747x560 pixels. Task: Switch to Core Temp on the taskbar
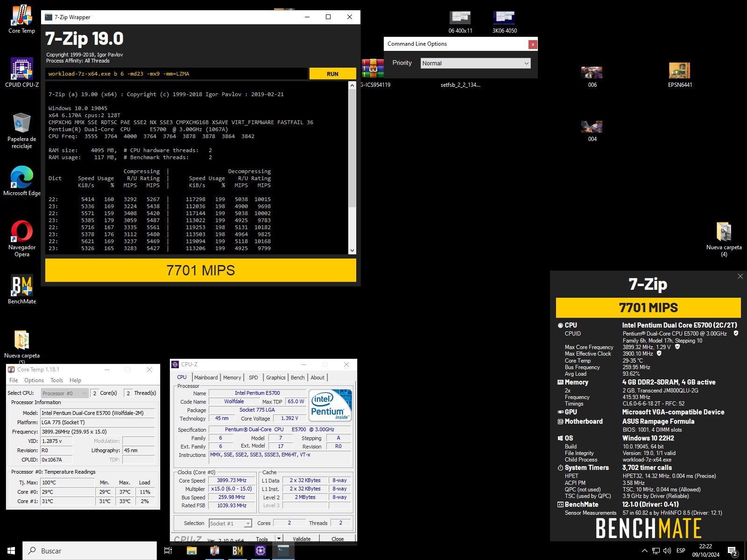click(215, 551)
